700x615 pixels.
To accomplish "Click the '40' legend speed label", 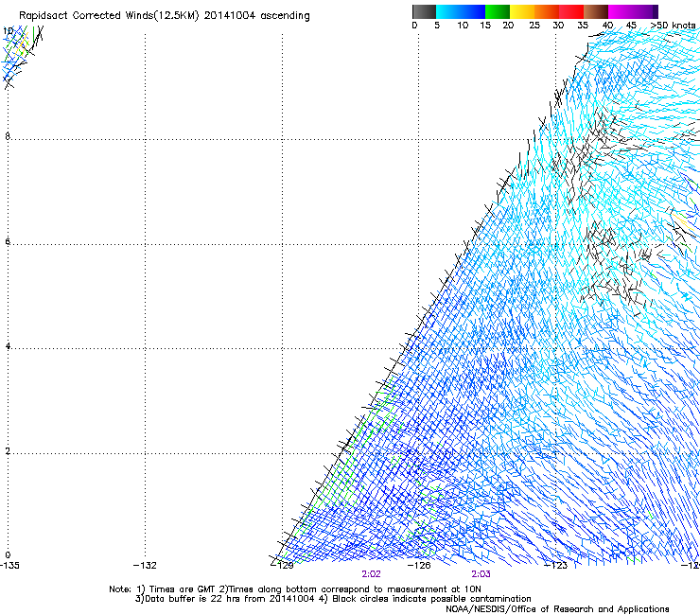I will point(607,26).
